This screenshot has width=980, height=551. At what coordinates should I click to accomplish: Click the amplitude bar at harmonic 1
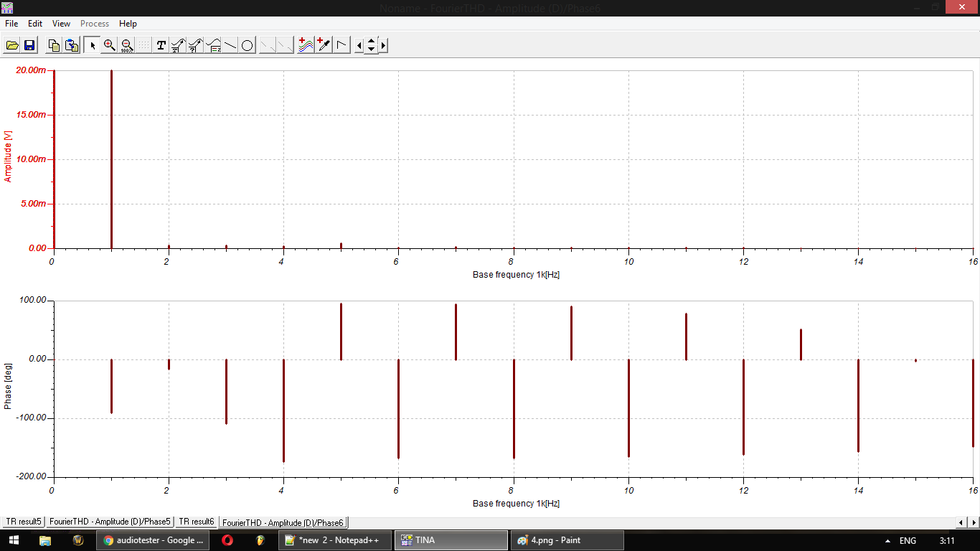click(x=111, y=159)
